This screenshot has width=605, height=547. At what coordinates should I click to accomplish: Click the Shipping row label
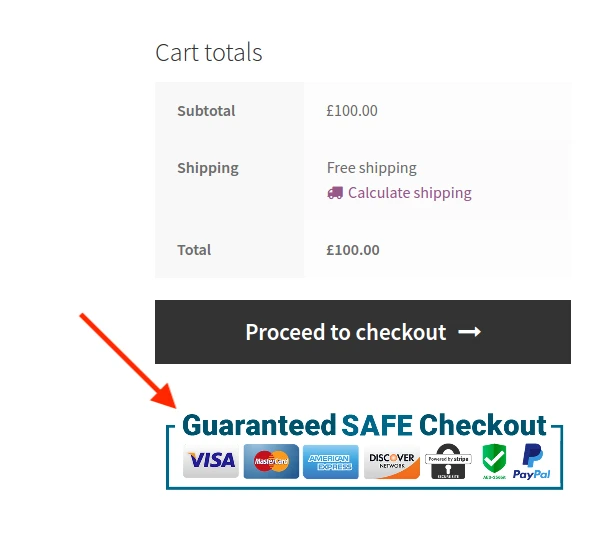click(208, 168)
